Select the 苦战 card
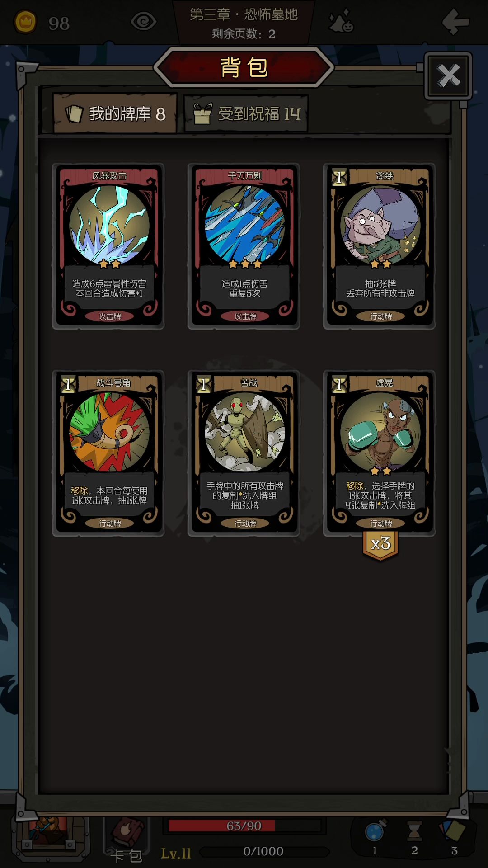The image size is (488, 868). [x=244, y=453]
